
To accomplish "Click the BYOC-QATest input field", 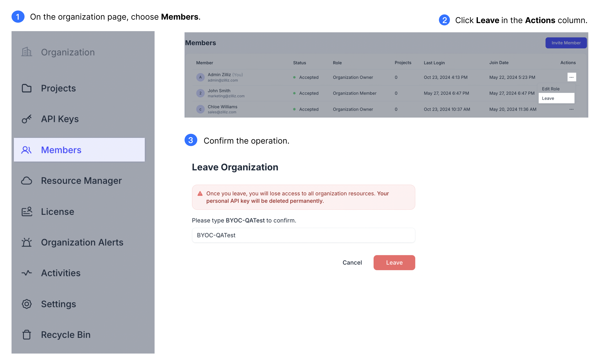I will (304, 235).
